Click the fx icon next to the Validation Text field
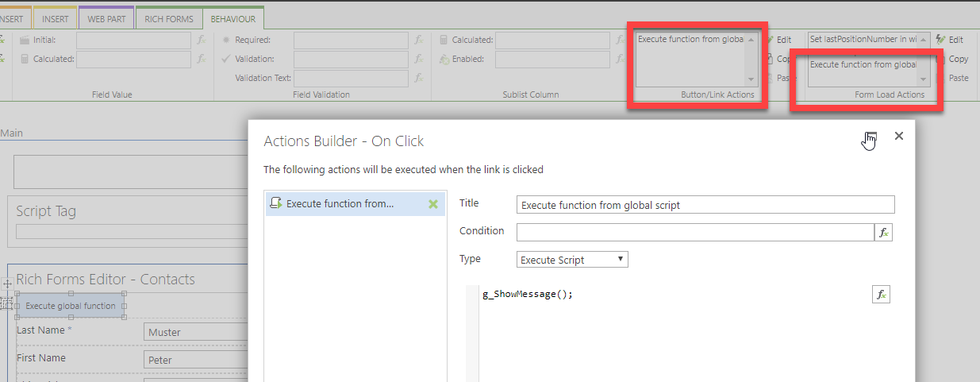980x382 pixels. tap(419, 78)
